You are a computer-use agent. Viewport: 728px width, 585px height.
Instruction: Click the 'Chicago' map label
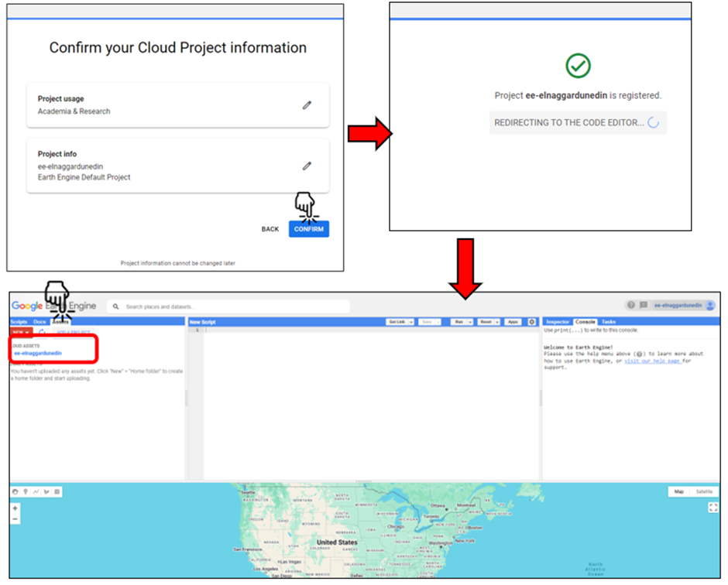tap(396, 527)
